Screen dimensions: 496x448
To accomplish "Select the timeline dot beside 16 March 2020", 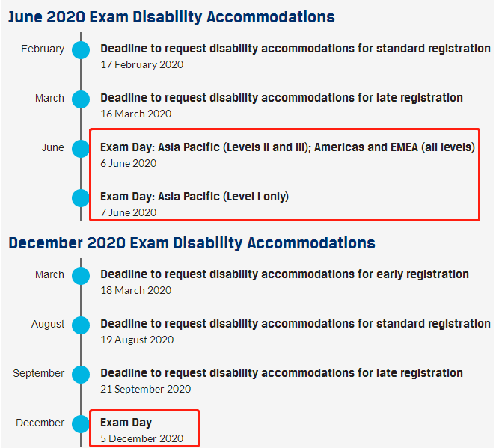I will [81, 99].
